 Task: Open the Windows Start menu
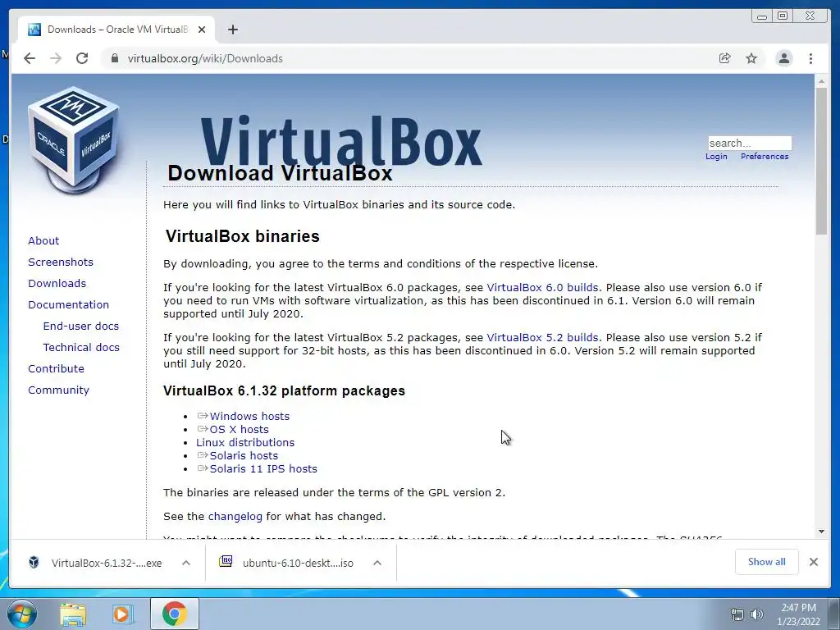22,614
